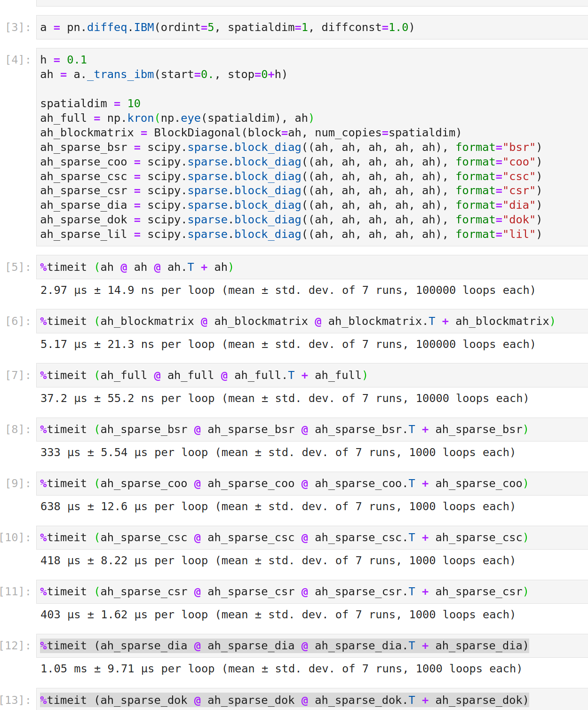The image size is (588, 710).
Task: Click the '1.05 ms' output line
Action: tap(281, 669)
